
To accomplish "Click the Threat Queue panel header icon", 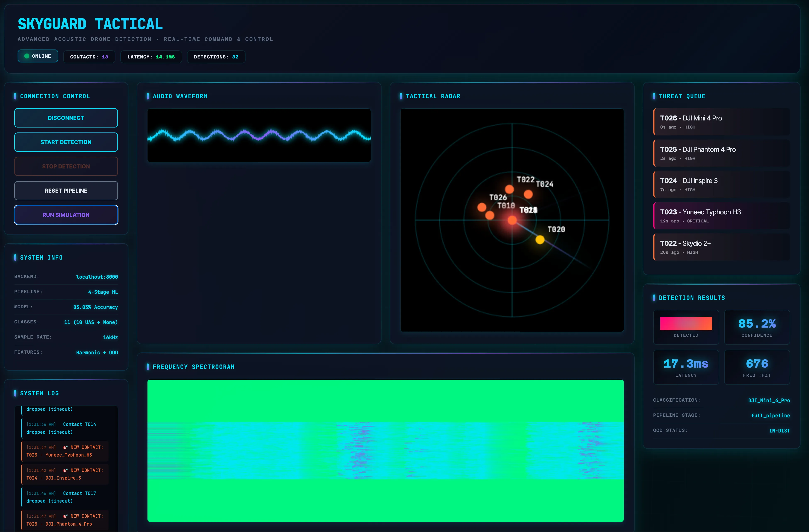I will 654,96.
